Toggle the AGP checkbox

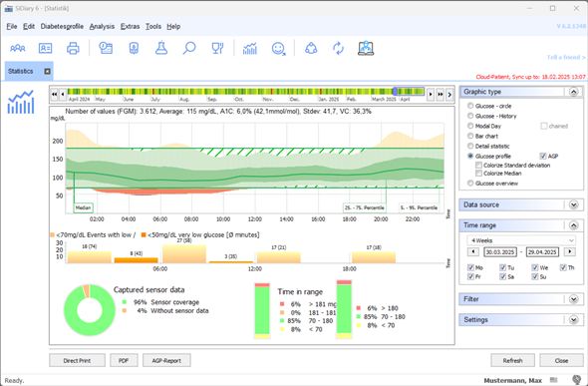(x=543, y=156)
